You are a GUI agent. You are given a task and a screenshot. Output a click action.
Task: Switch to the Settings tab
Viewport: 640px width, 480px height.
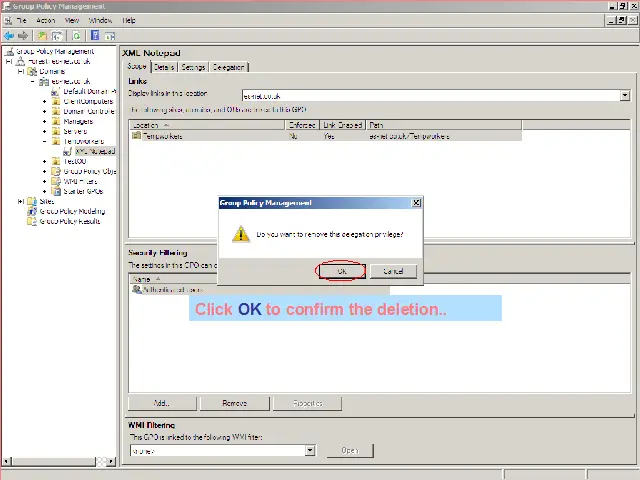click(193, 67)
